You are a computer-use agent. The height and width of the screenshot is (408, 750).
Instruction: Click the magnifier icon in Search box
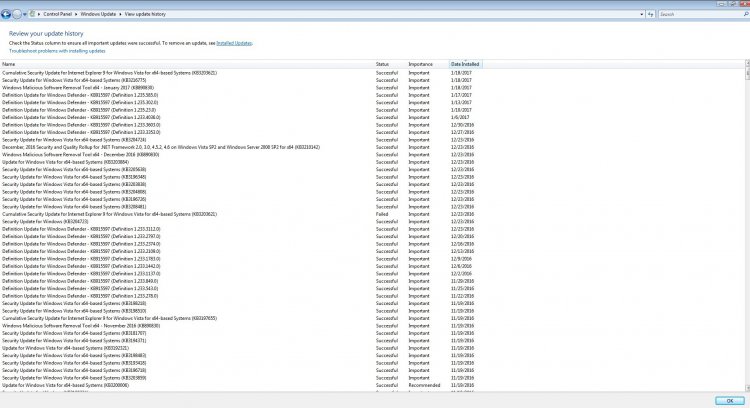[746, 14]
